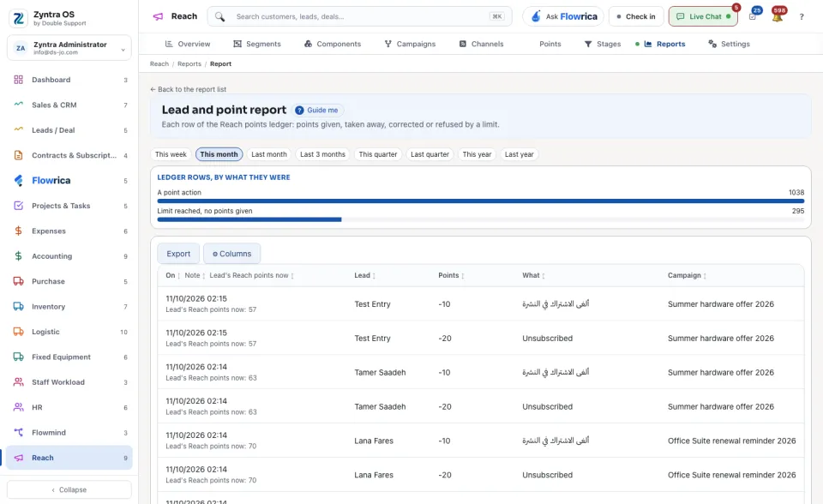
Task: Switch to the Channels tab
Action: tap(481, 44)
